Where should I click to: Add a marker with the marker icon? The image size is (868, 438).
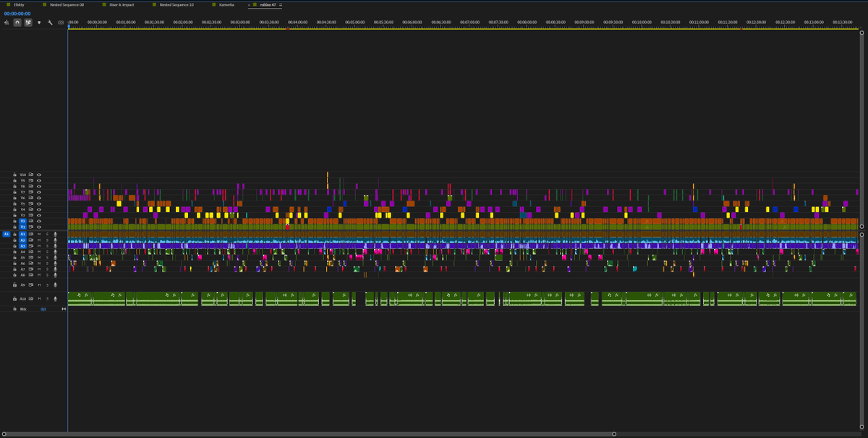(x=39, y=22)
